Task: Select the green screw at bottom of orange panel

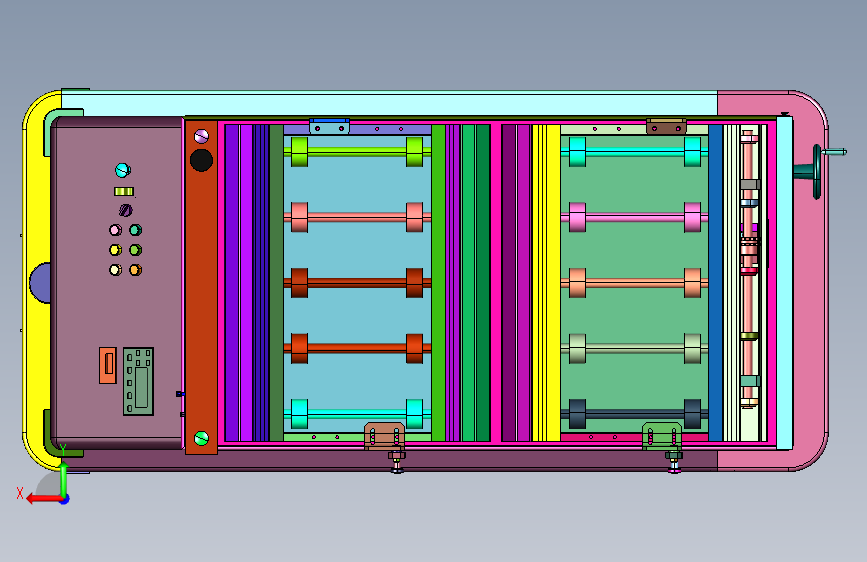Action: 202,439
